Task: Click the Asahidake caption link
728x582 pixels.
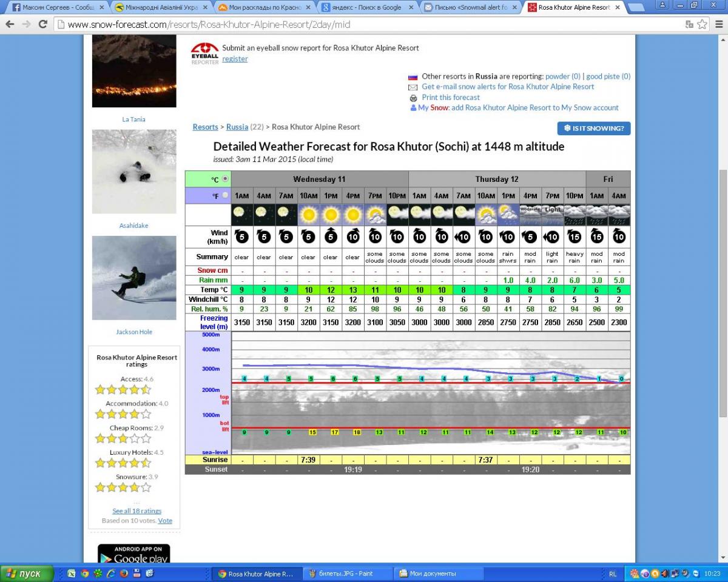Action: (133, 226)
